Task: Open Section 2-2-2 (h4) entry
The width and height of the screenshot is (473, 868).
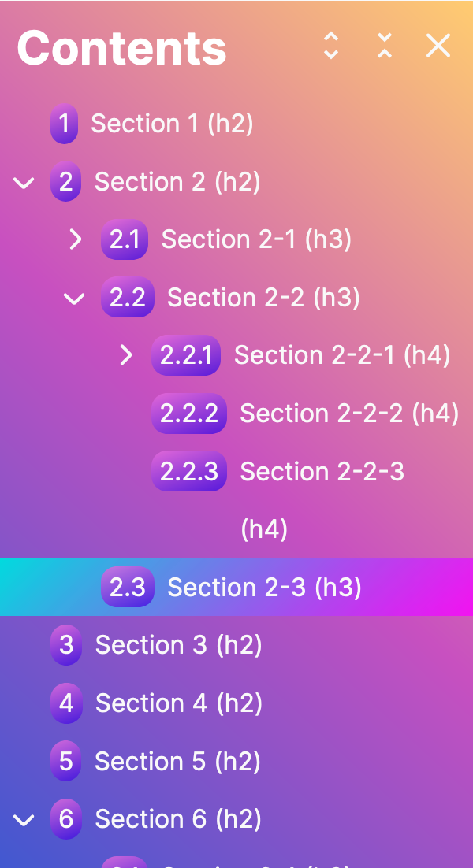Action: click(349, 414)
